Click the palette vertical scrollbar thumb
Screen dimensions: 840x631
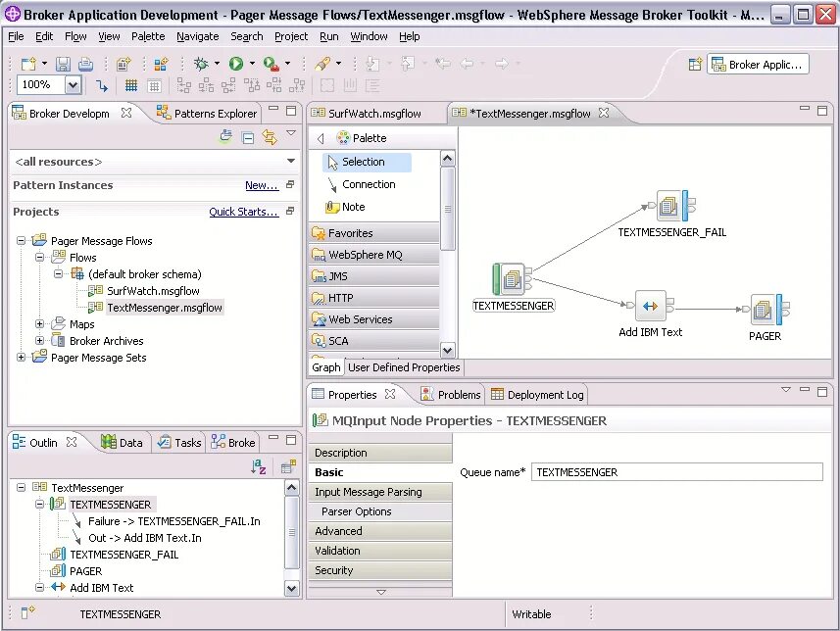point(447,209)
